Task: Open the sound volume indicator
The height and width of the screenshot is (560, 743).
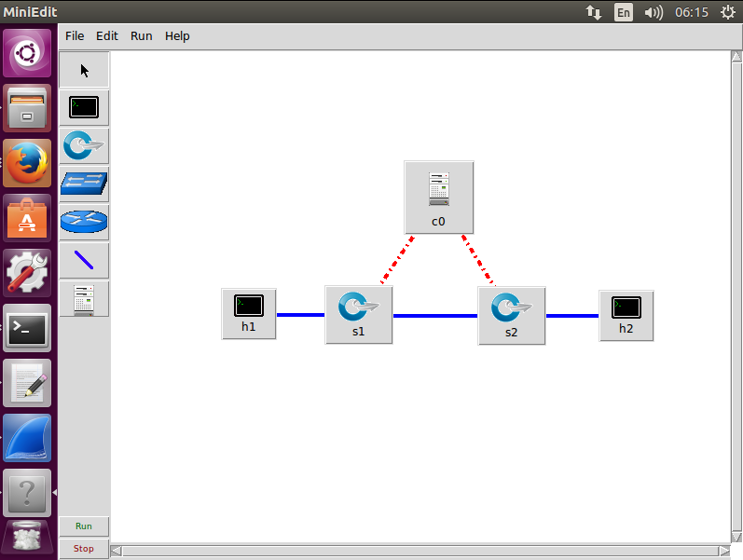Action: 654,12
